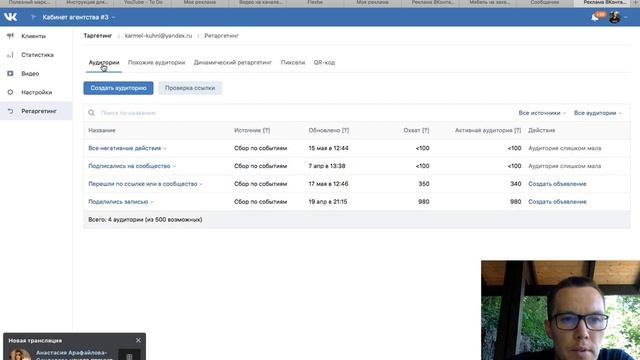The width and height of the screenshot is (640, 360).
Task: Open the profile avatar menu
Action: pyautogui.click(x=615, y=17)
